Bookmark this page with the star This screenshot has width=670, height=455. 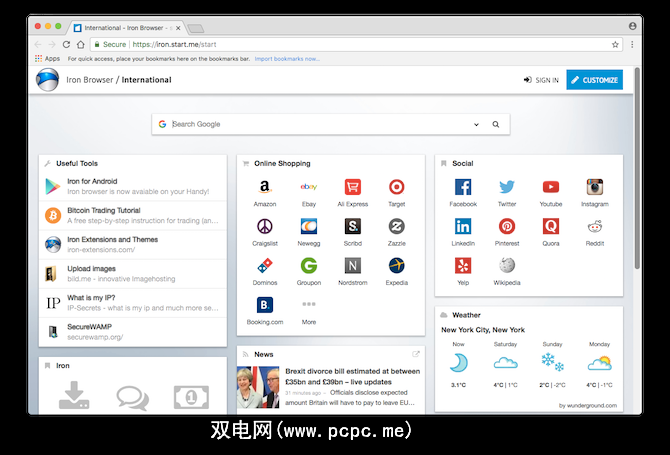(x=615, y=44)
